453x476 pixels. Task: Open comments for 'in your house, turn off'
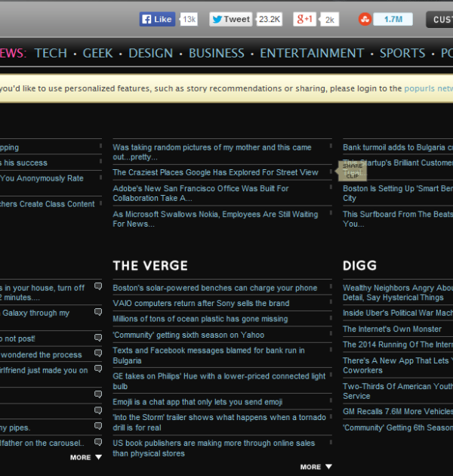point(98,286)
